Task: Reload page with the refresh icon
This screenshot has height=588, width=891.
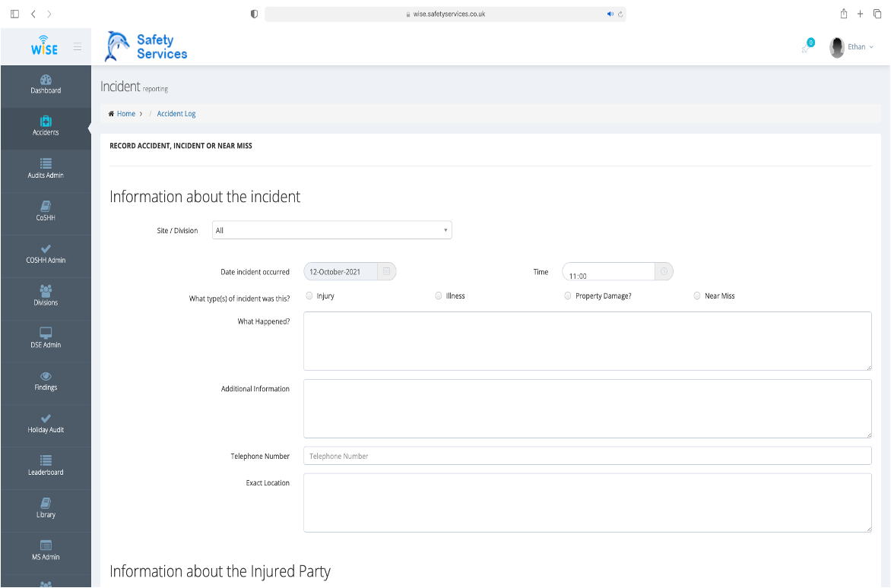Action: (x=620, y=14)
